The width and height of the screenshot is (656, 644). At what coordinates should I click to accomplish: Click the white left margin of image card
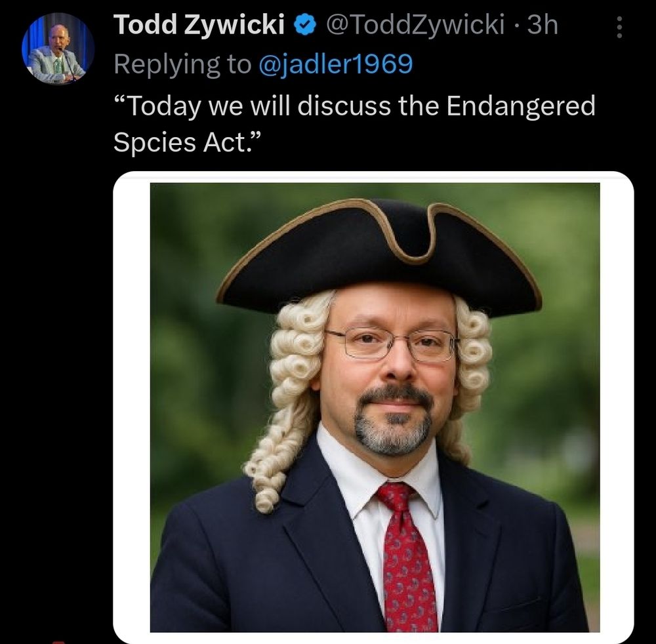132,407
